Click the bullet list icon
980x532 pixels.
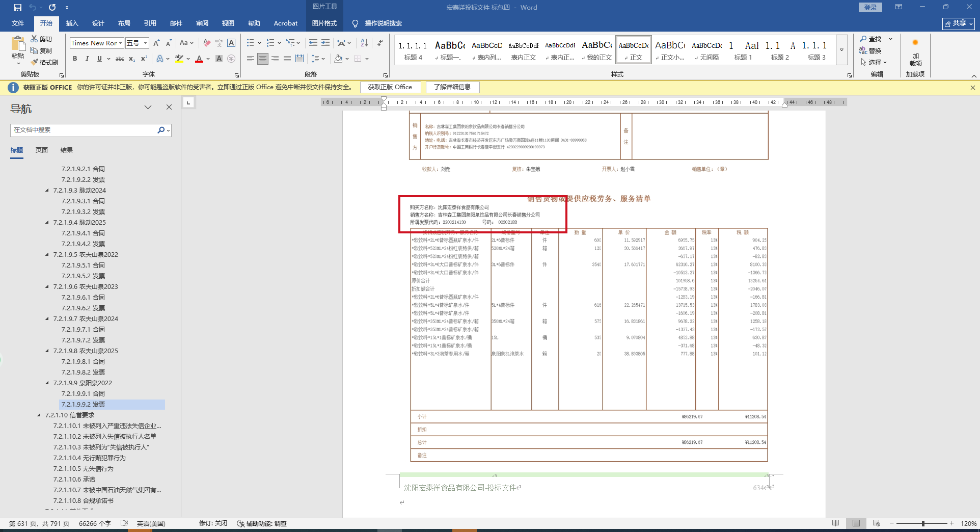click(250, 43)
